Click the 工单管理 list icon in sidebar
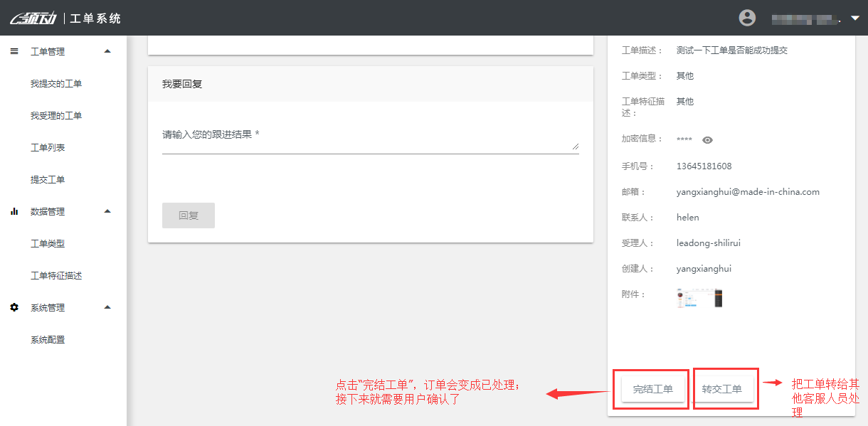This screenshot has width=868, height=426. [x=14, y=51]
